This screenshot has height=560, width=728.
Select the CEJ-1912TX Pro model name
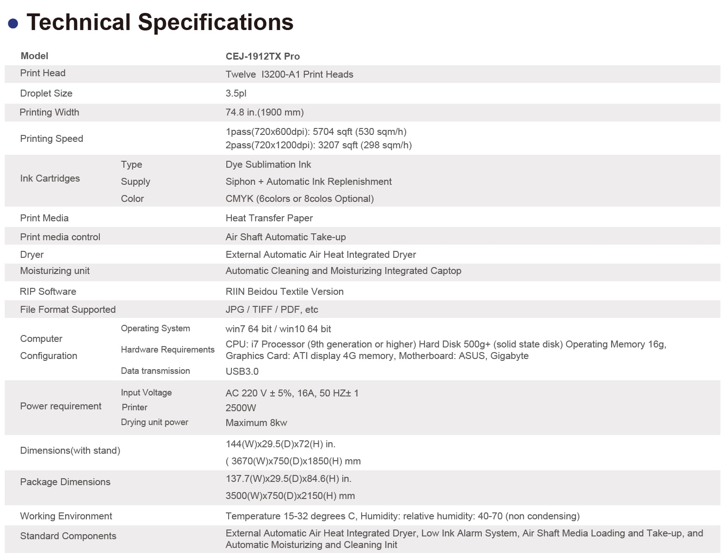coord(262,56)
